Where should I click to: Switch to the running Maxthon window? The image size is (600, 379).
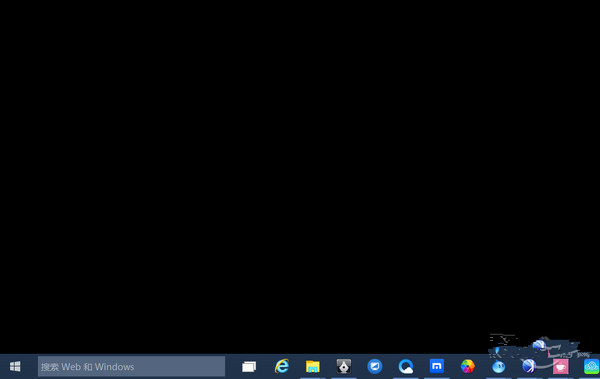tap(437, 366)
